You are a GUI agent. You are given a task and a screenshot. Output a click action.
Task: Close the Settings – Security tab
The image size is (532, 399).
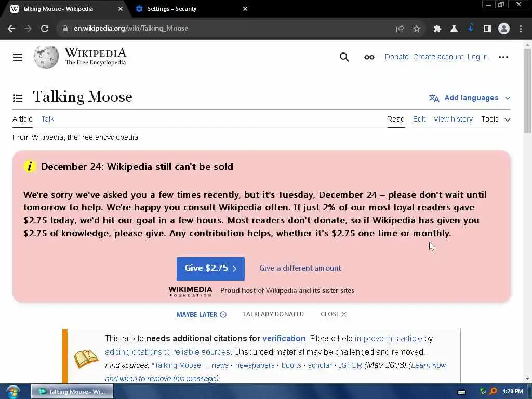[245, 9]
